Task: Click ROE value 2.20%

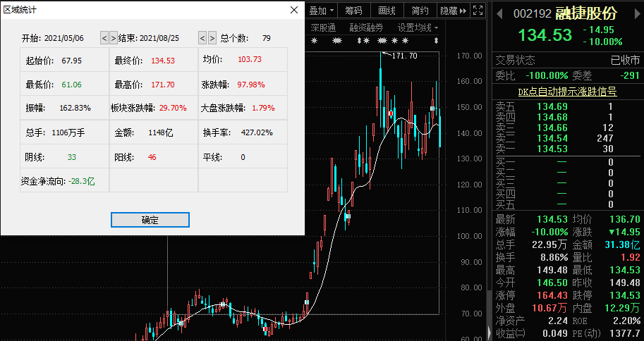Action: tap(627, 321)
